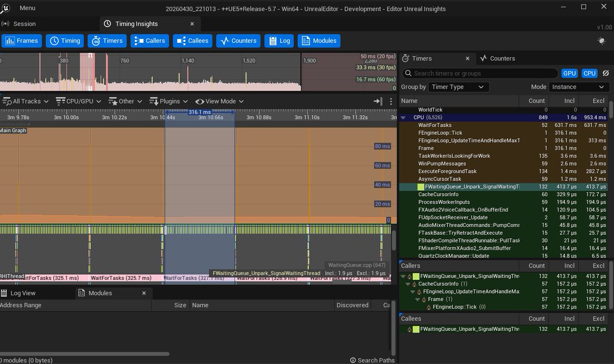Select the ProcessWorkerInputs timer row
The width and height of the screenshot is (614, 364).
[x=504, y=202]
